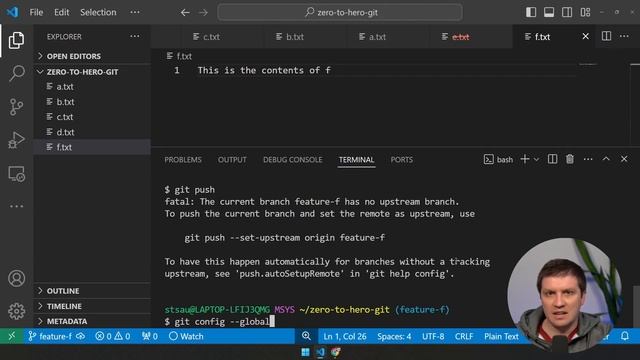Change line ending via CRLF
The height and width of the screenshot is (360, 640).
point(464,336)
